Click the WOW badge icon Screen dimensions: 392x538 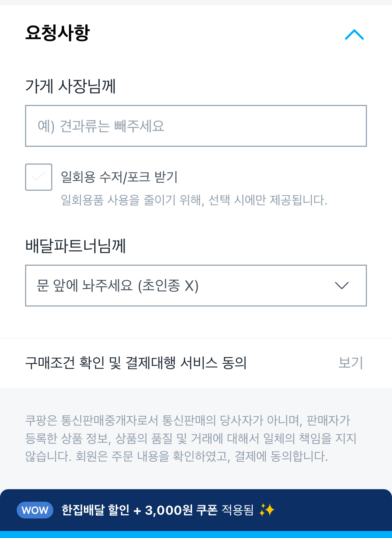pyautogui.click(x=35, y=510)
